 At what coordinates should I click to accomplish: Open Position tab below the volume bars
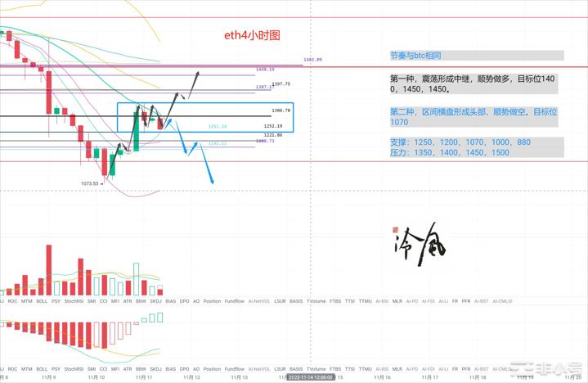pos(213,301)
